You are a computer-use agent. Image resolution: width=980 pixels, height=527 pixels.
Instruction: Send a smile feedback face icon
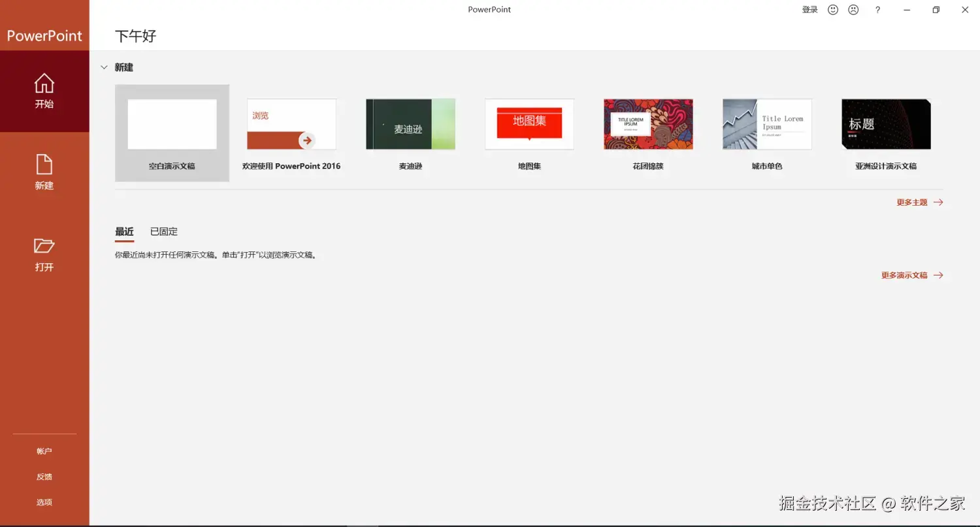tap(833, 10)
